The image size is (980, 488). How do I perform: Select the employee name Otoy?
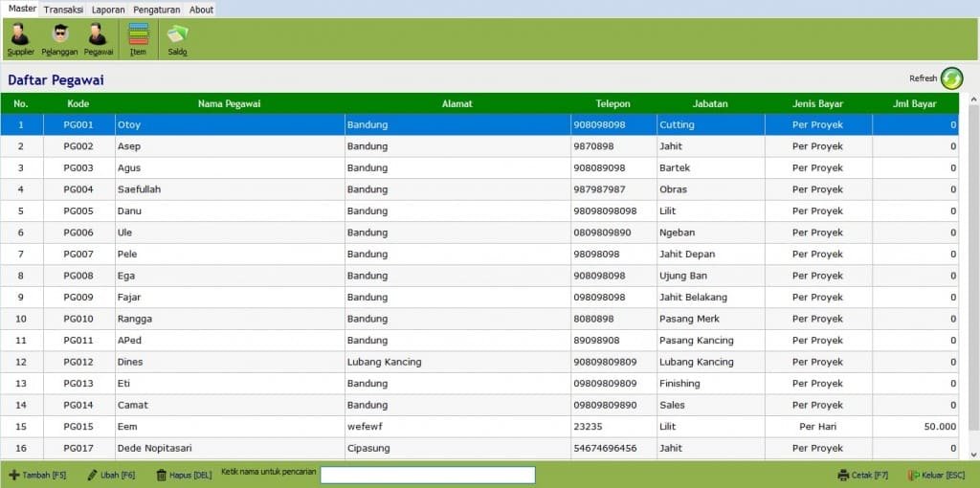coord(129,125)
